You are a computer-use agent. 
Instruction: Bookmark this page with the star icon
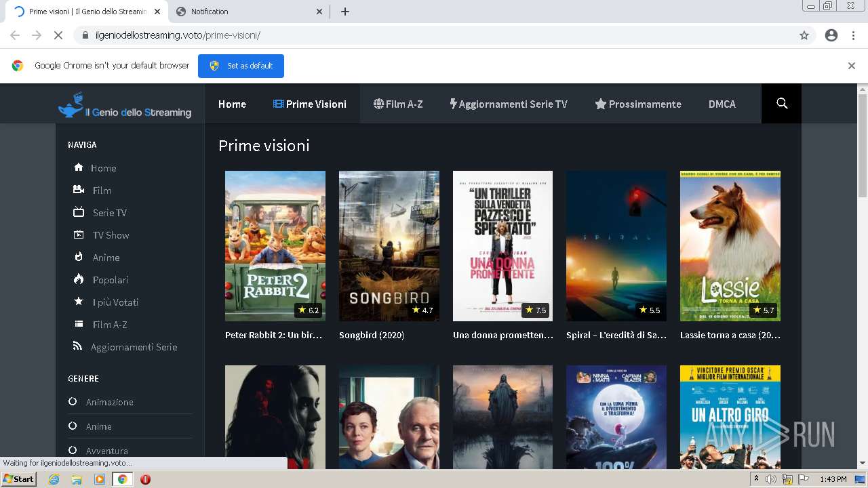(x=804, y=35)
